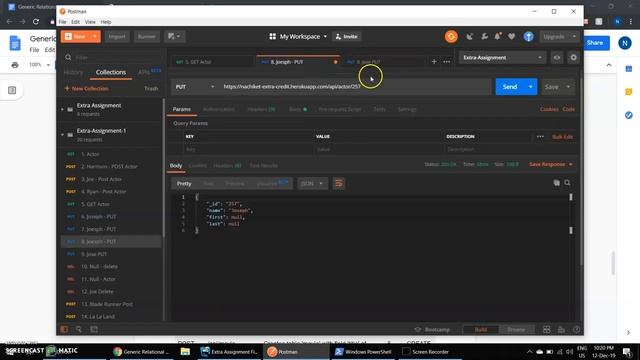This screenshot has height=360, width=640.
Task: Click the Bulk Edit link
Action: (562, 137)
